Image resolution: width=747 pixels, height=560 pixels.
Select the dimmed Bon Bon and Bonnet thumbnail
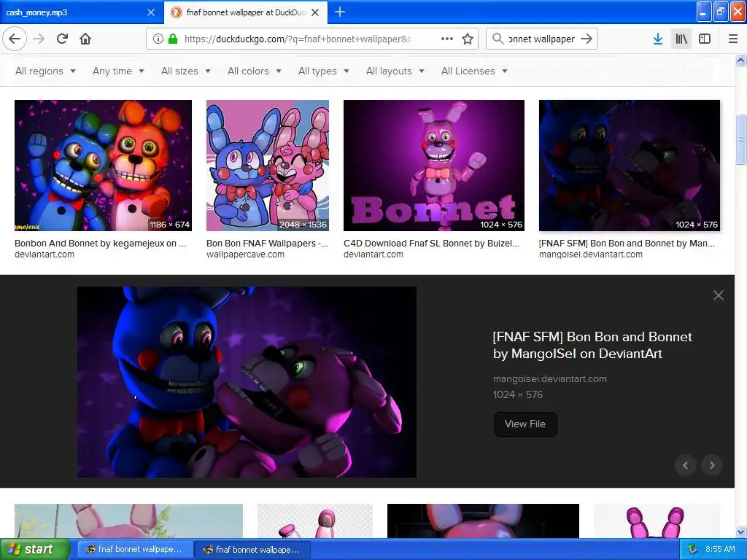[x=630, y=166]
